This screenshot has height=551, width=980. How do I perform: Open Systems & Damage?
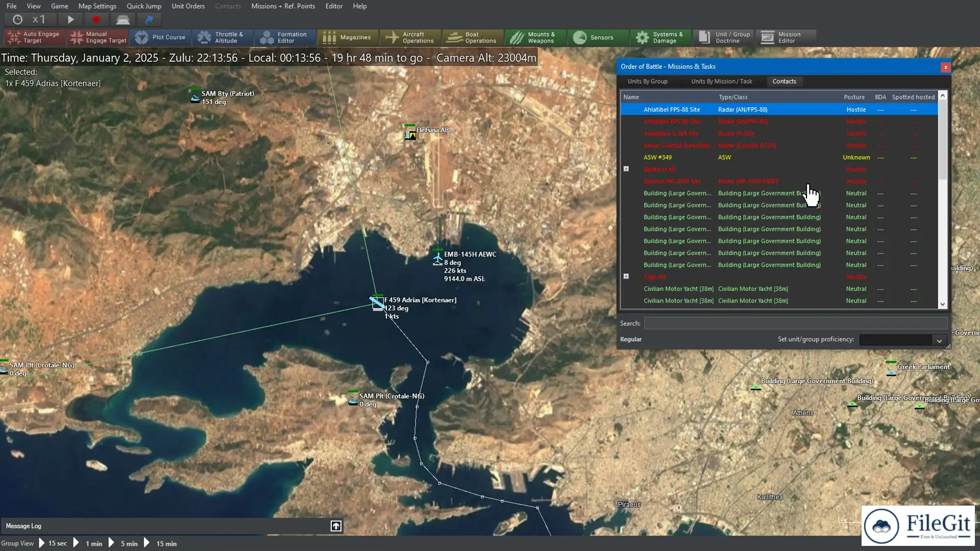[x=660, y=37]
